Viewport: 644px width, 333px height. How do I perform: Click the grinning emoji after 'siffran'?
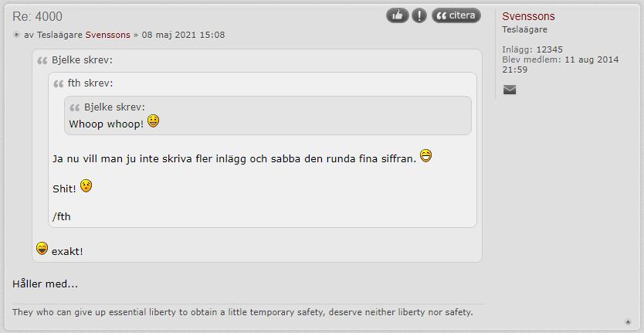[x=426, y=156]
